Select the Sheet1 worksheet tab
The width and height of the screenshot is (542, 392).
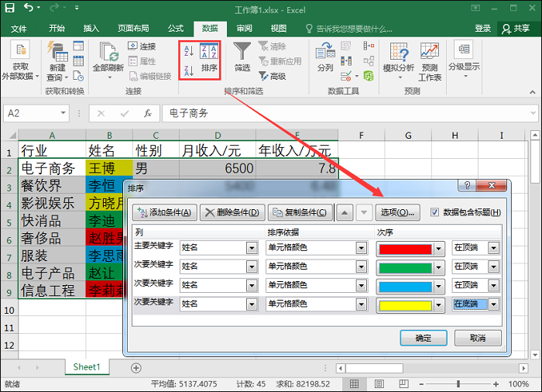tap(86, 366)
